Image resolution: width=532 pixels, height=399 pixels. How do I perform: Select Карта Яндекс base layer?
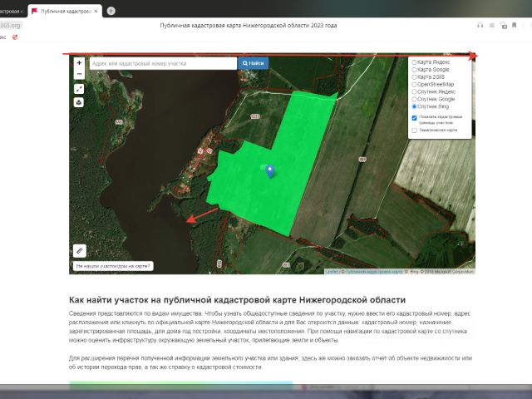point(415,62)
